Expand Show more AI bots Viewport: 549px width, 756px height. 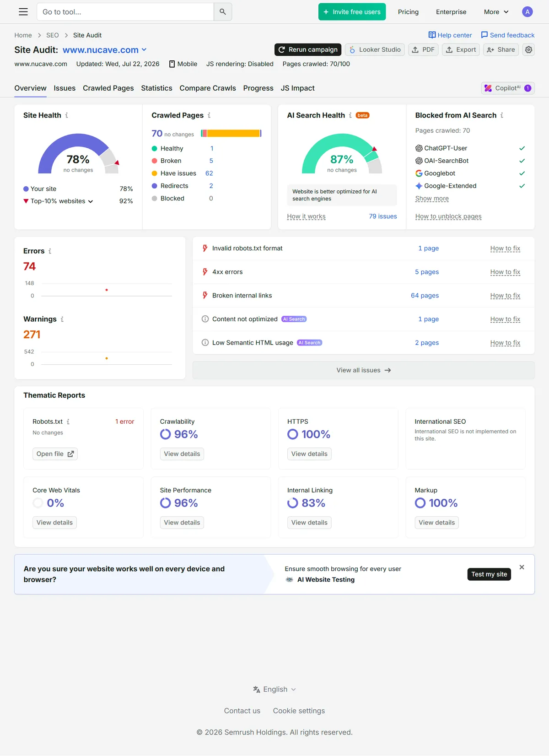(x=432, y=199)
